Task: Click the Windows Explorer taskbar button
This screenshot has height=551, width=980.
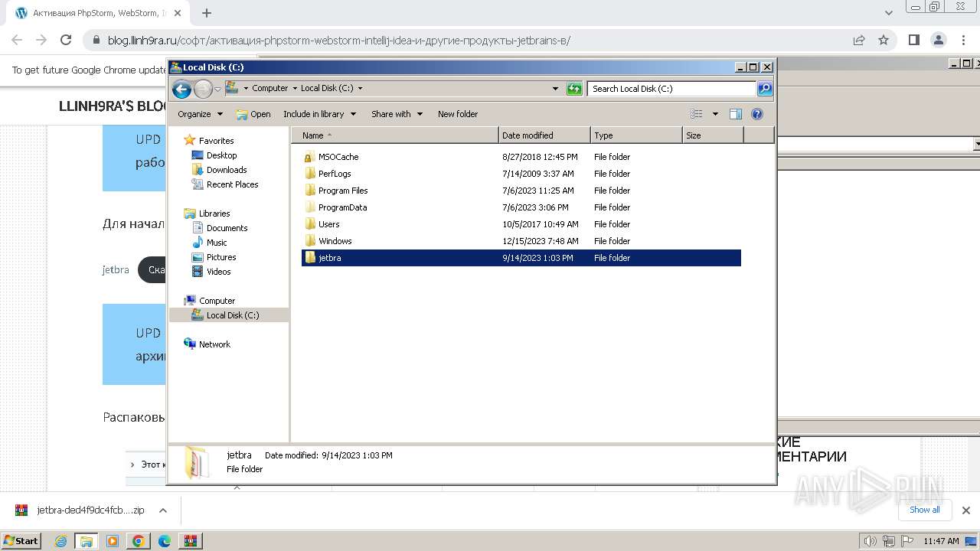Action: (x=87, y=541)
